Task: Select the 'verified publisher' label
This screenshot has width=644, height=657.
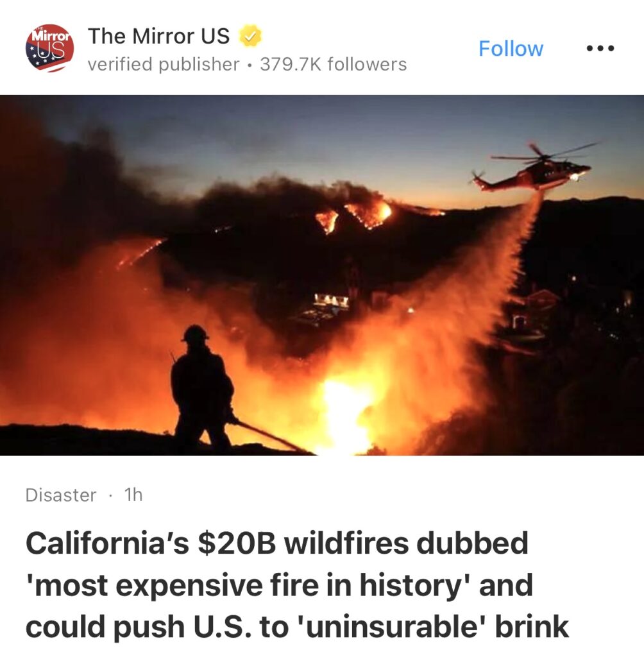Action: pos(164,65)
